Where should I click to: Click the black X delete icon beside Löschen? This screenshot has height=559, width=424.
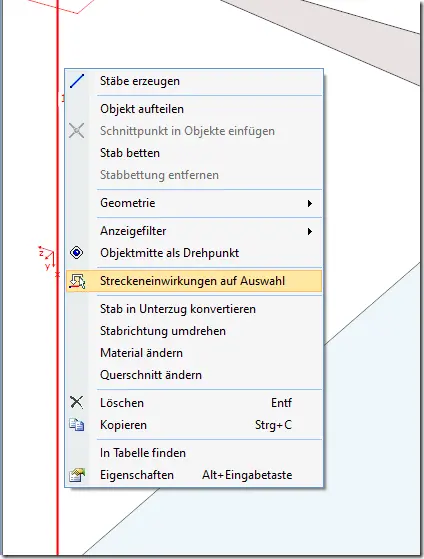click(76, 402)
